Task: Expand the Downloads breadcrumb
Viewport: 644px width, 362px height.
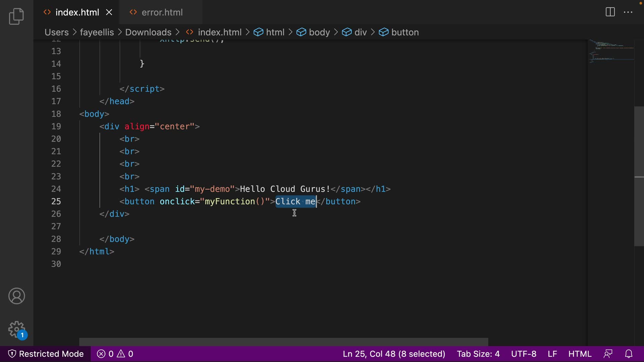Action: coord(148,32)
